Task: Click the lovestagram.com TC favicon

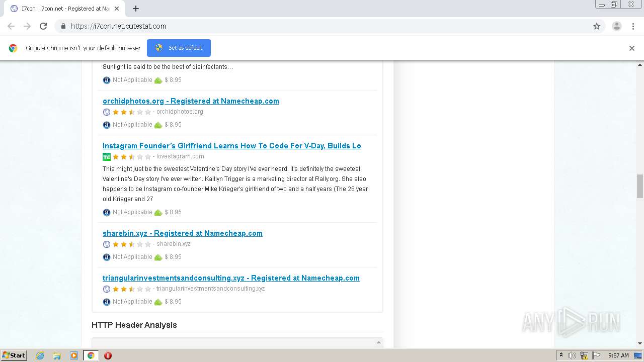Action: (106, 157)
